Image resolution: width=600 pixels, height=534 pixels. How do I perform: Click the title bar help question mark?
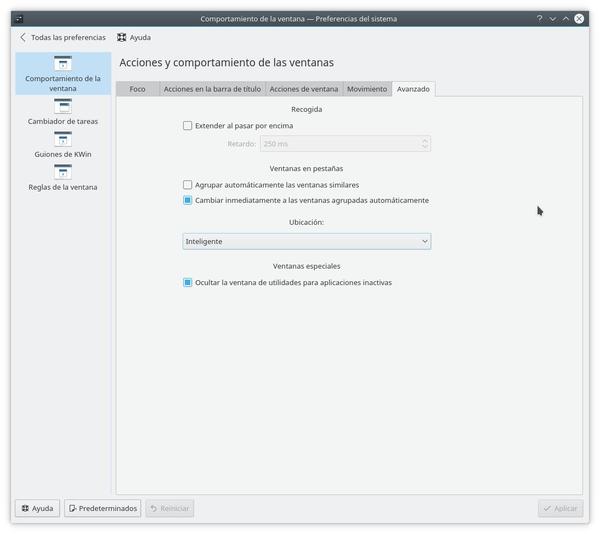539,18
